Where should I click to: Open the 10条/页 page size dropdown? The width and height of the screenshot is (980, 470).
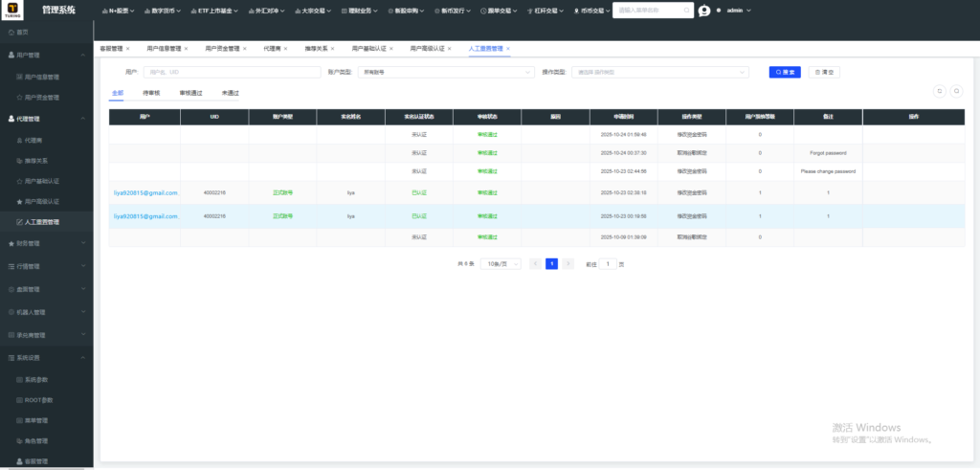(x=501, y=264)
